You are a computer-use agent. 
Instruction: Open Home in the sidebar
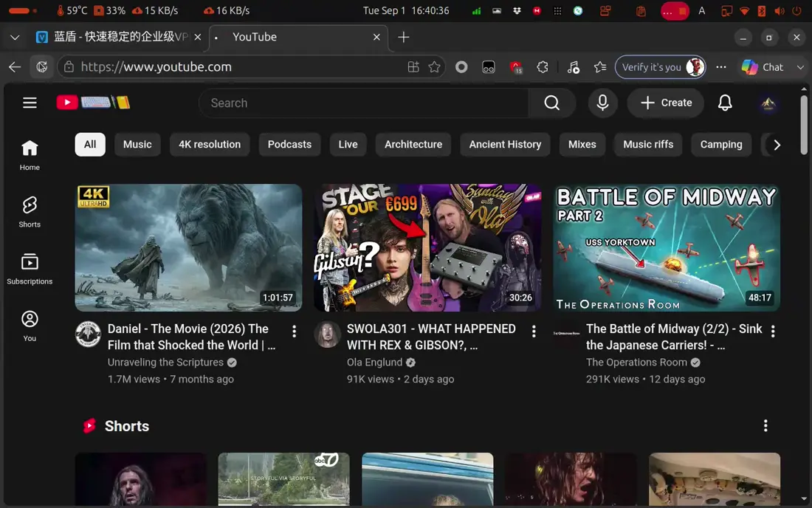(30, 155)
